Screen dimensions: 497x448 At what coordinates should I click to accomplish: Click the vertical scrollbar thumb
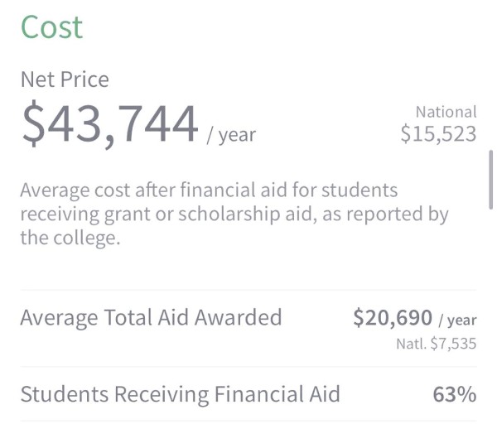(490, 180)
